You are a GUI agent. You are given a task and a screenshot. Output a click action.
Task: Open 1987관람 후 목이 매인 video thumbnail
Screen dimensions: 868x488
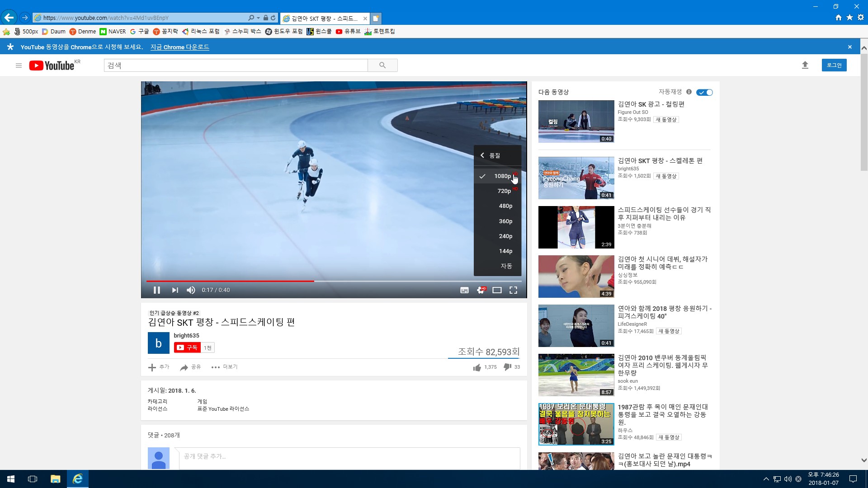coord(576,424)
